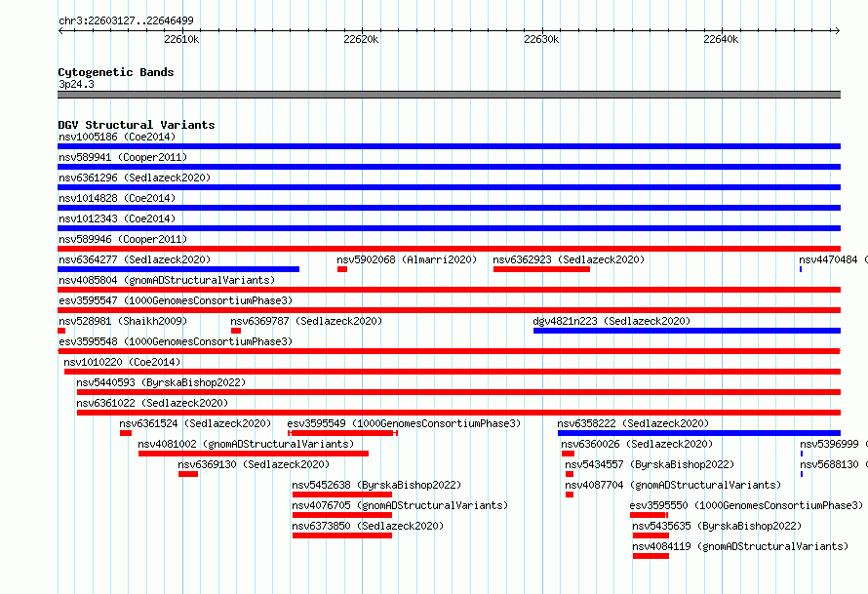This screenshot has width=868, height=594.
Task: Click the 3p24.3 band label
Action: 76,84
